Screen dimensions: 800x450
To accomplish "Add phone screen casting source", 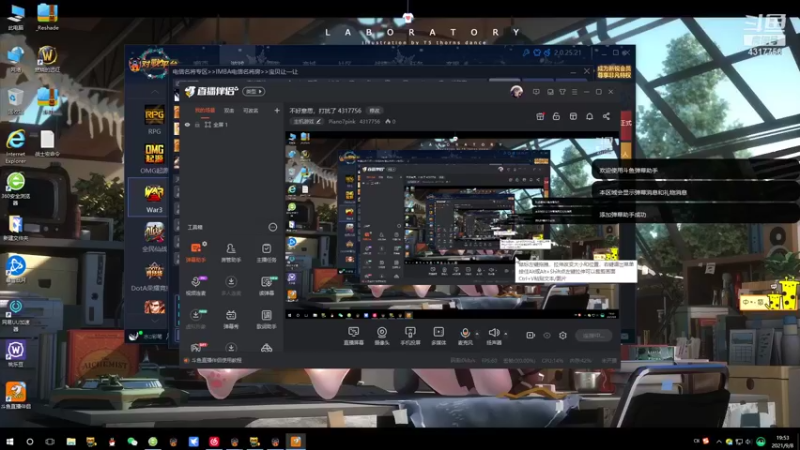I will coord(410,336).
